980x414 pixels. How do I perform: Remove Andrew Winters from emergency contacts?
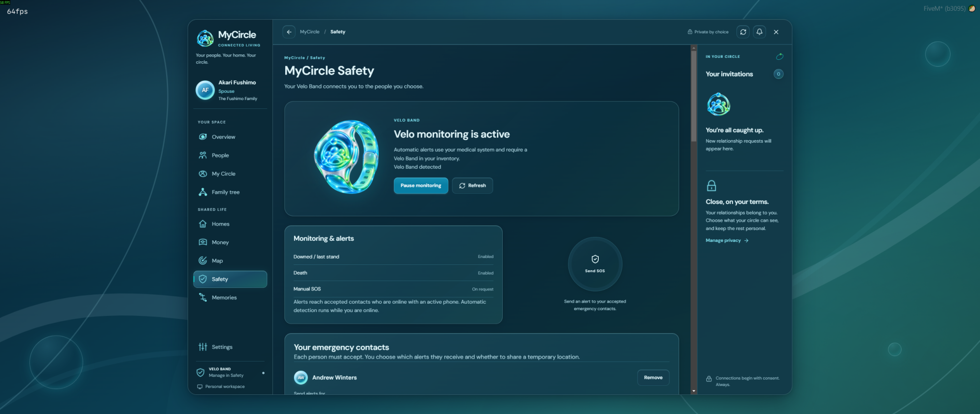(653, 378)
